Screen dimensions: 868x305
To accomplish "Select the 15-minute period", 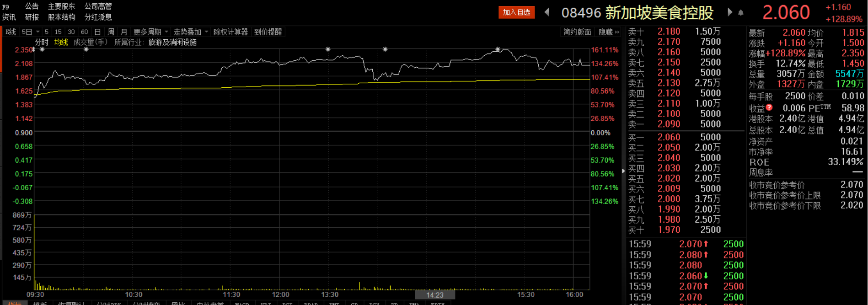I will 58,32.
